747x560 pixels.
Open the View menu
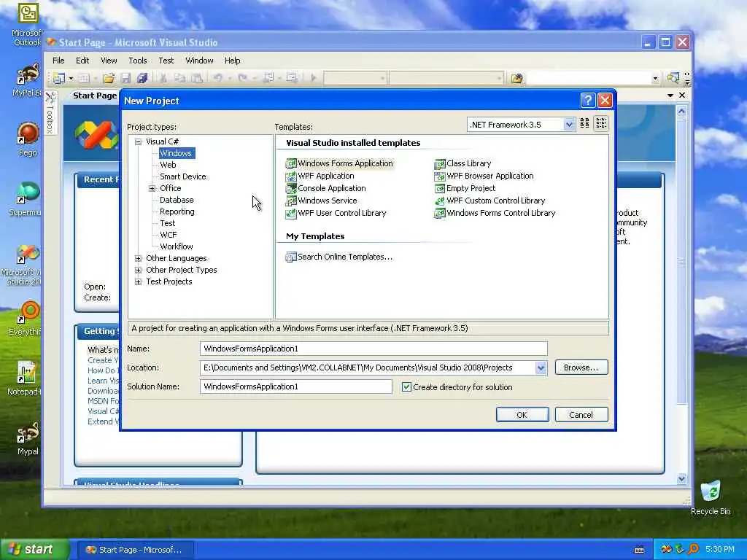click(109, 61)
